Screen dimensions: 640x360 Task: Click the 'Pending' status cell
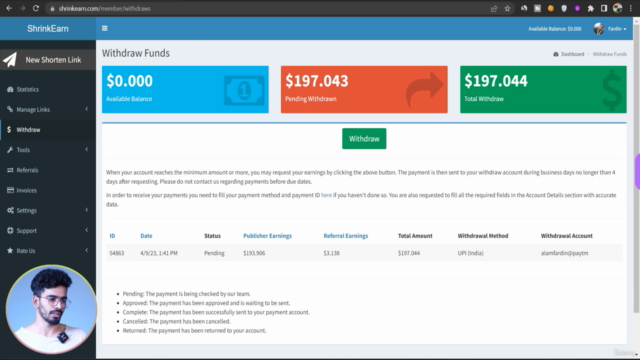[x=214, y=253]
